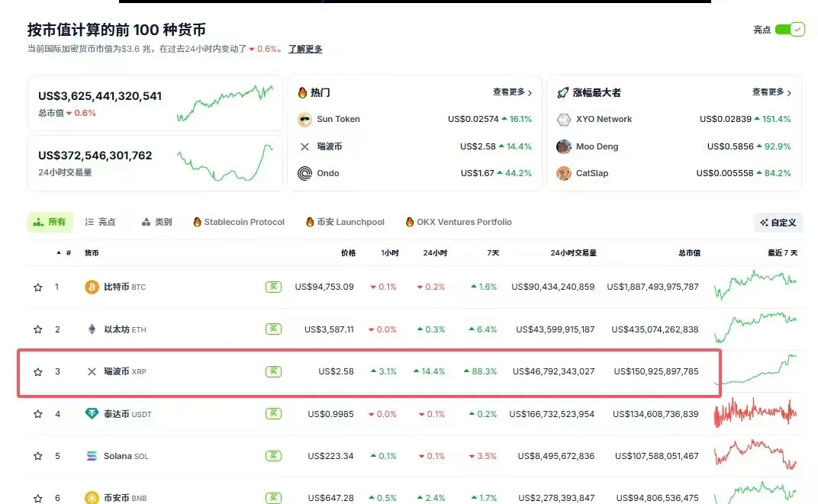Select the 所有 tab
Image resolution: width=818 pixels, height=504 pixels.
coord(50,222)
